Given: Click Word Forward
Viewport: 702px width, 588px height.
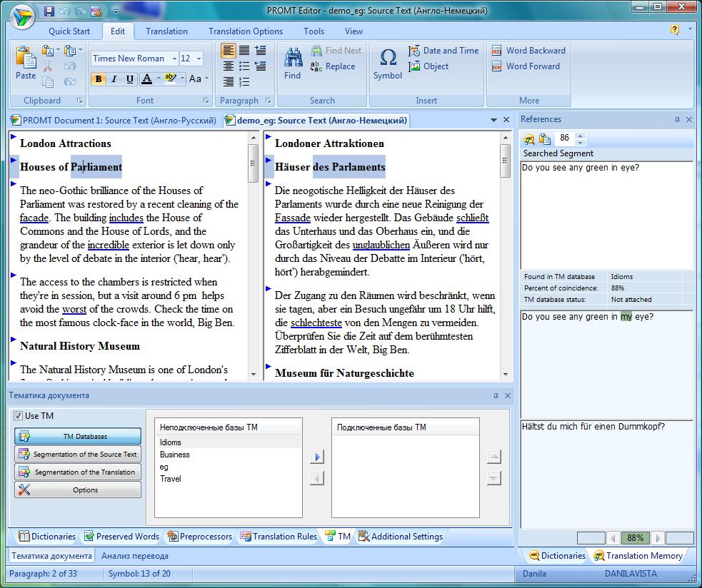Looking at the screenshot, I should tap(526, 66).
